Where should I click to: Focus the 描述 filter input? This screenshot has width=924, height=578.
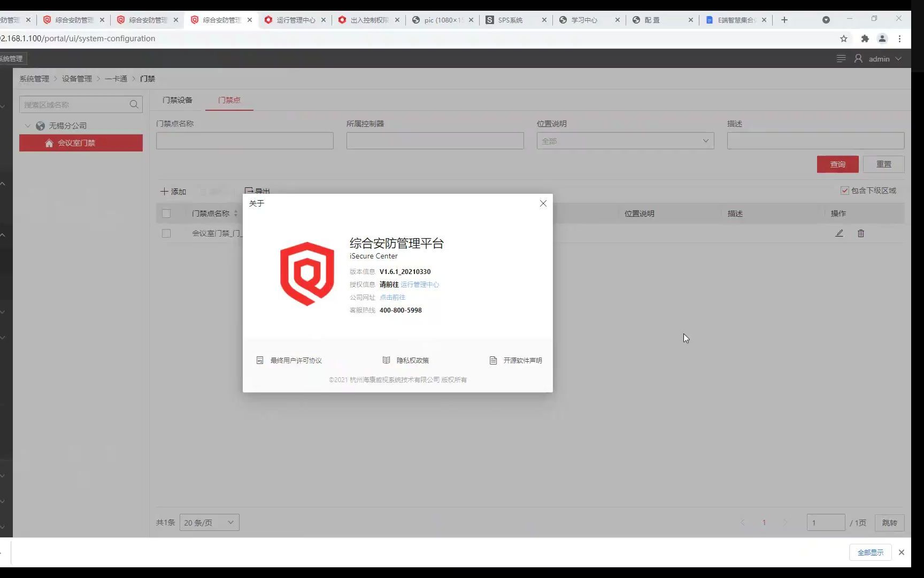coord(815,141)
